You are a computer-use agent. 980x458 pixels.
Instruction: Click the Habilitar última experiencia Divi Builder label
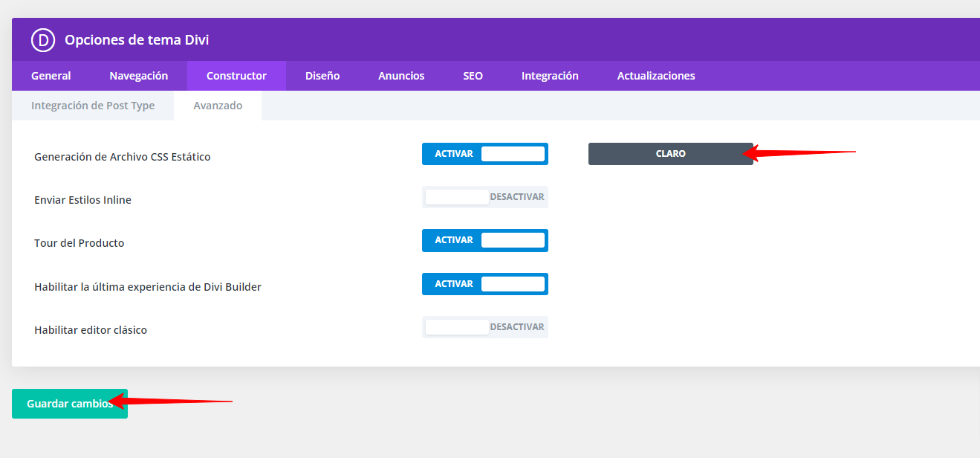point(148,287)
